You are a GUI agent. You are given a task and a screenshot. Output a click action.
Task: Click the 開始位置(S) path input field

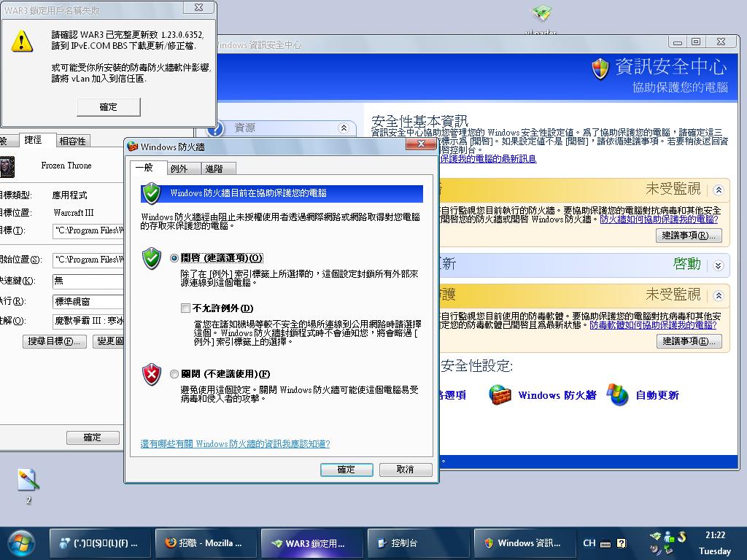tap(88, 260)
